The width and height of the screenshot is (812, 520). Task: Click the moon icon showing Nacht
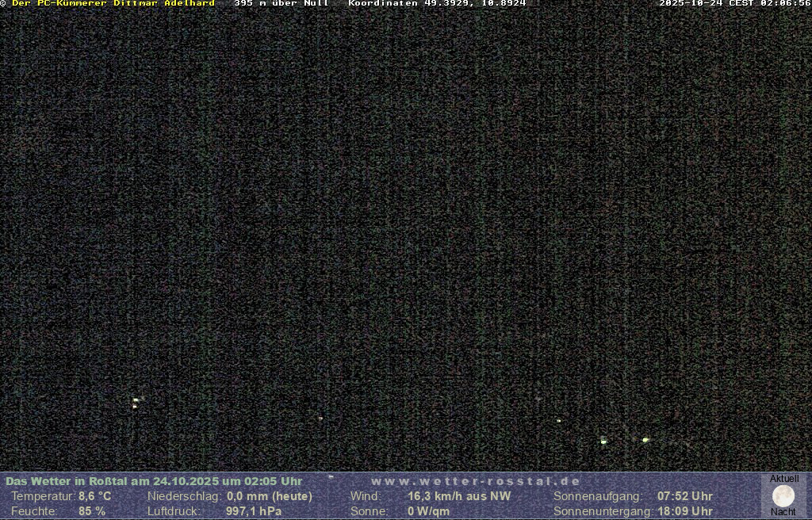pyautogui.click(x=783, y=495)
